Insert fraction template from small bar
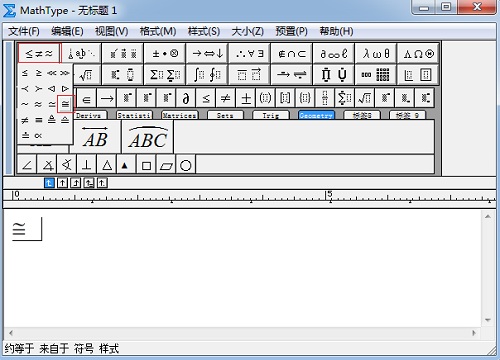This screenshot has width=500, height=360. point(325,98)
